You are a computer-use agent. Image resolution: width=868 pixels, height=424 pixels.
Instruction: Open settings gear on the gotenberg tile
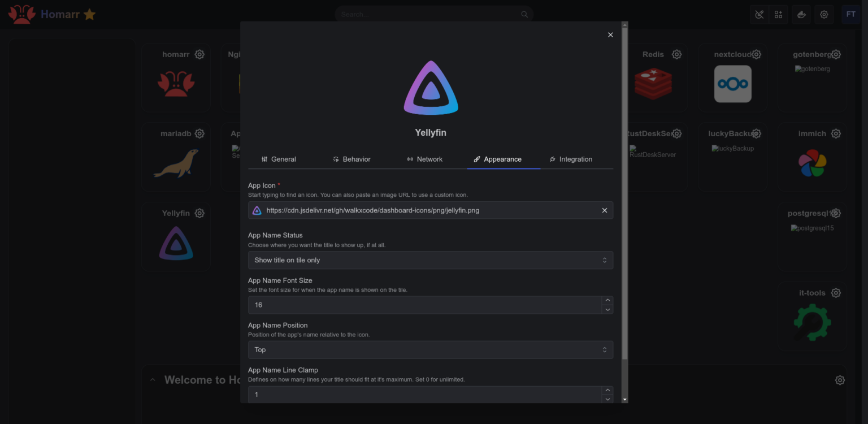(x=836, y=54)
